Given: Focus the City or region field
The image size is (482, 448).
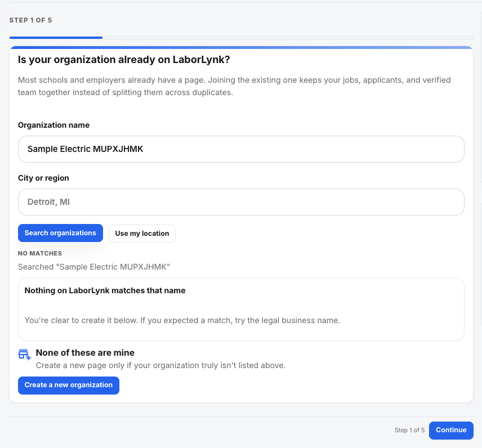Looking at the screenshot, I should coord(241,202).
